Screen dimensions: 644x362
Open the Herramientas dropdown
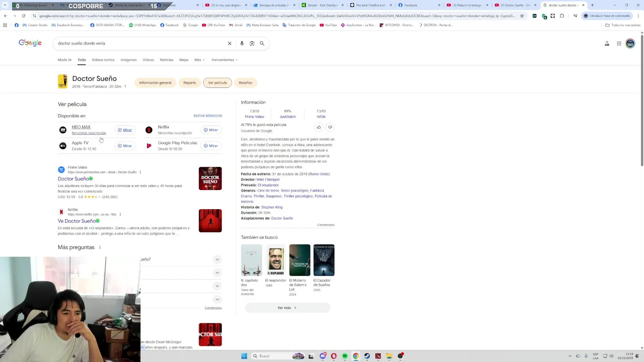224,60
